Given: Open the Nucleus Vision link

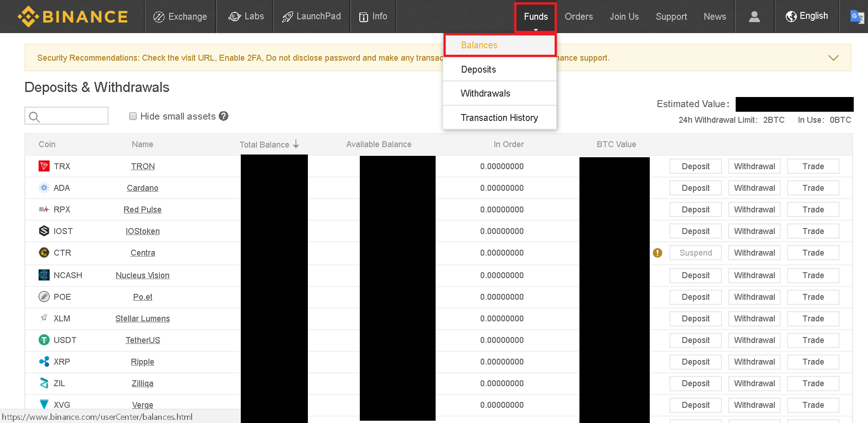Looking at the screenshot, I should tap(142, 275).
